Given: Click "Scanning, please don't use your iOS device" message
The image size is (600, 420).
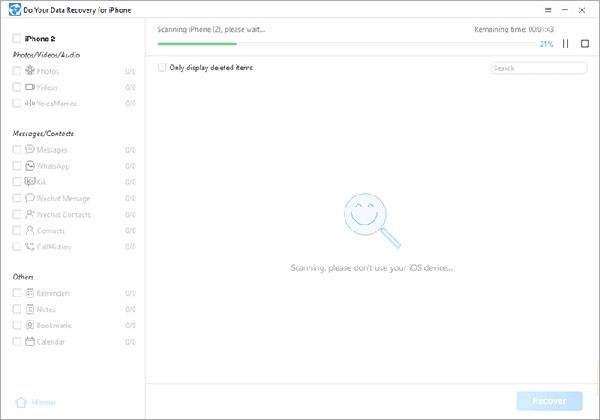Looking at the screenshot, I should 372,268.
